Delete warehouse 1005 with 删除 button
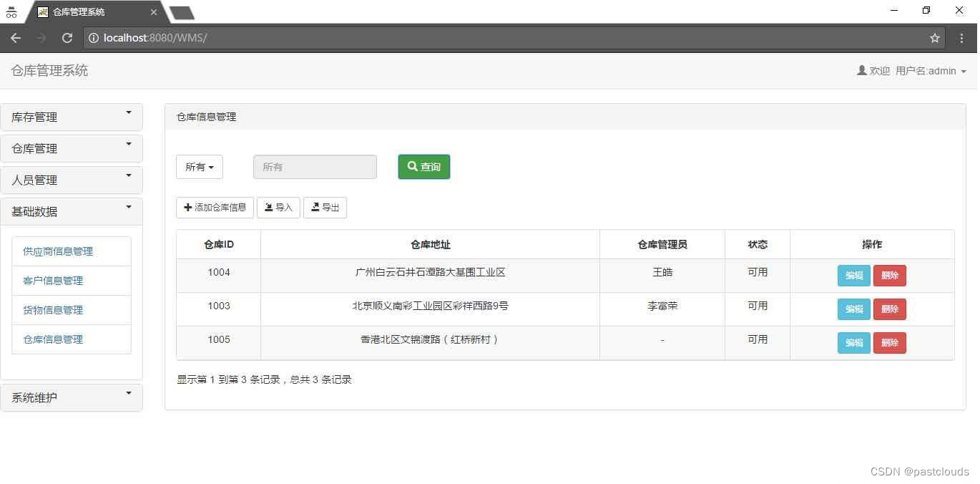This screenshot has width=980, height=484. pyautogui.click(x=890, y=343)
